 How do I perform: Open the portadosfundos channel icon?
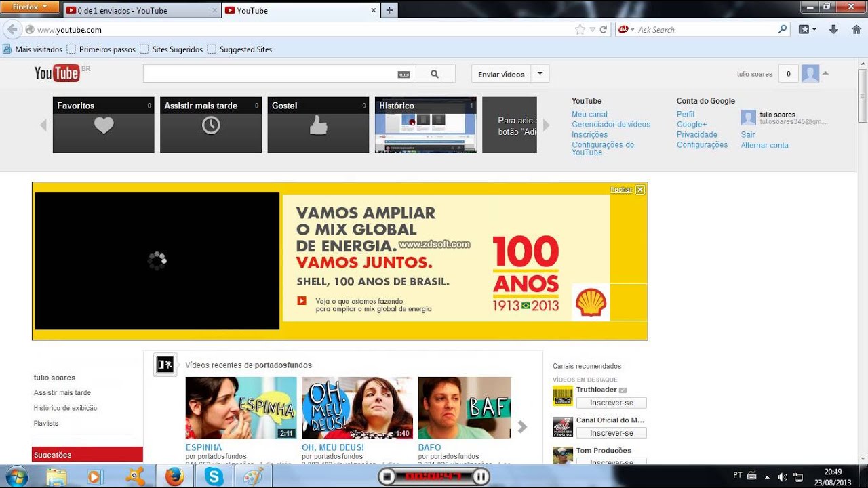tap(165, 365)
